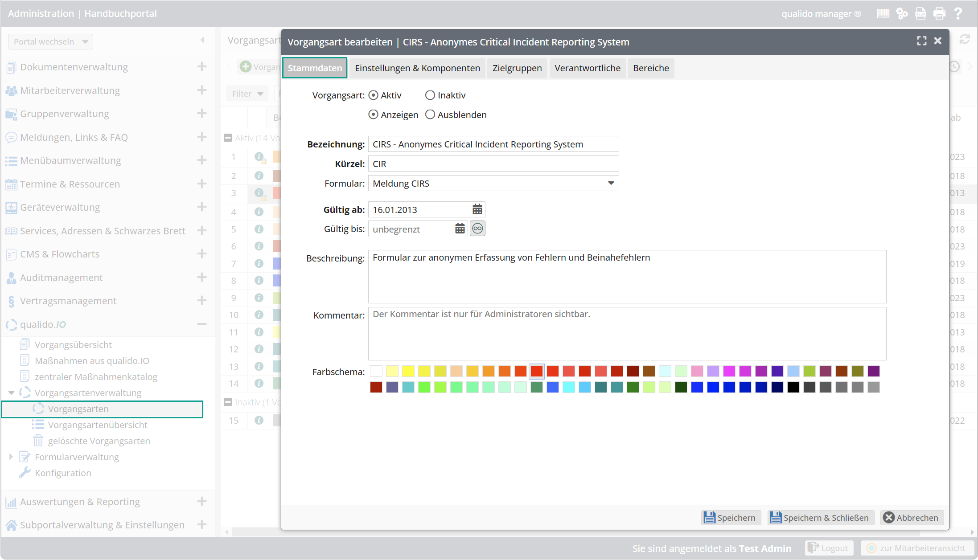Click the Vertragsmanagement paragraph icon
978x560 pixels.
click(11, 301)
